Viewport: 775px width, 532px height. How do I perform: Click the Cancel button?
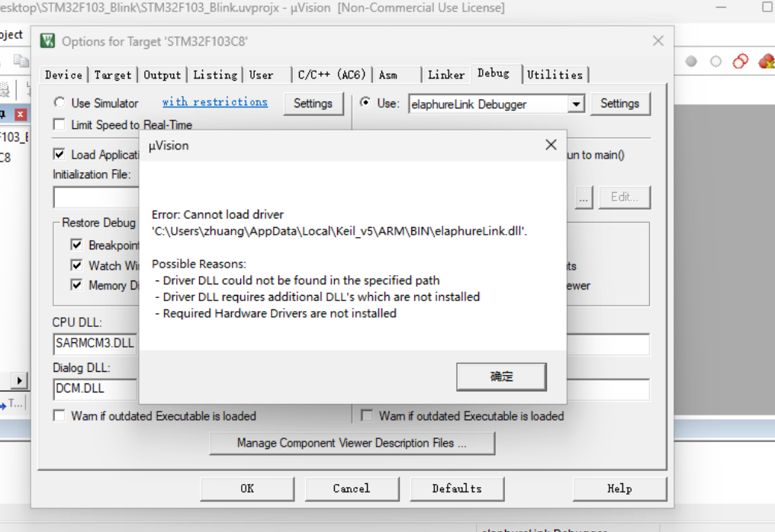[x=352, y=489]
